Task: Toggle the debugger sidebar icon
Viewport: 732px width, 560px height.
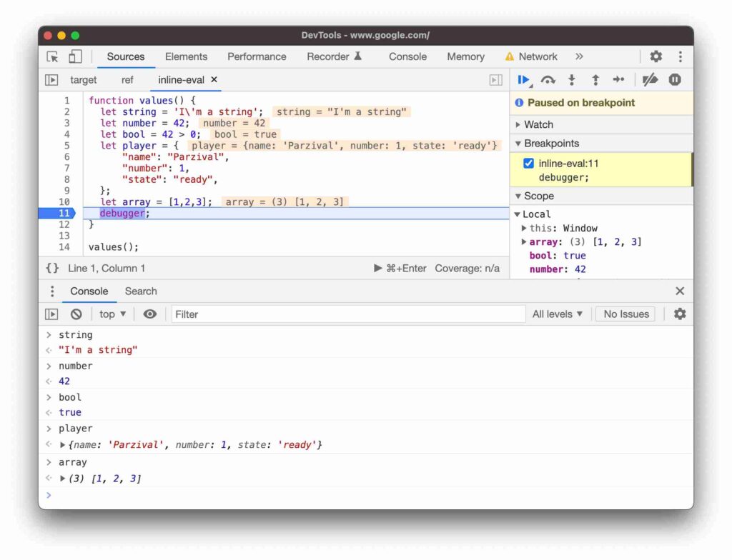Action: (x=496, y=80)
